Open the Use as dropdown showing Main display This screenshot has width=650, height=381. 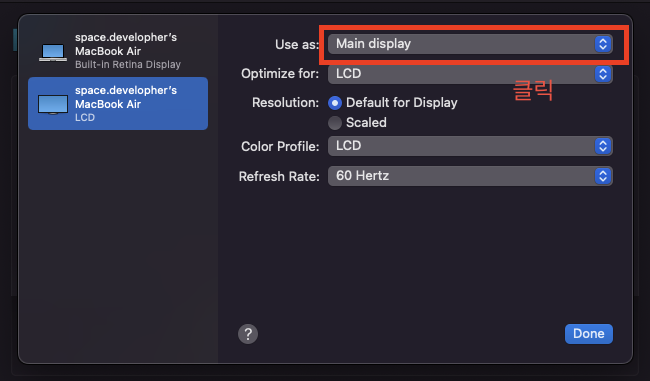coord(470,44)
